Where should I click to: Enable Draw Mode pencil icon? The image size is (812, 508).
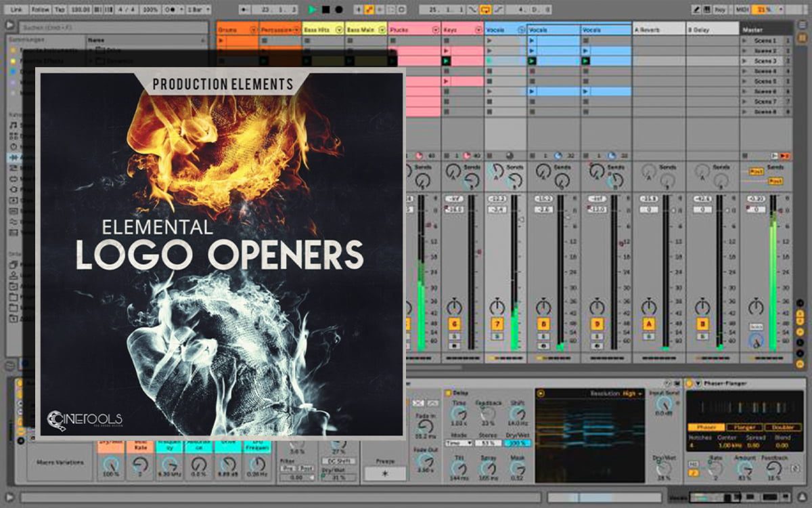(x=697, y=10)
